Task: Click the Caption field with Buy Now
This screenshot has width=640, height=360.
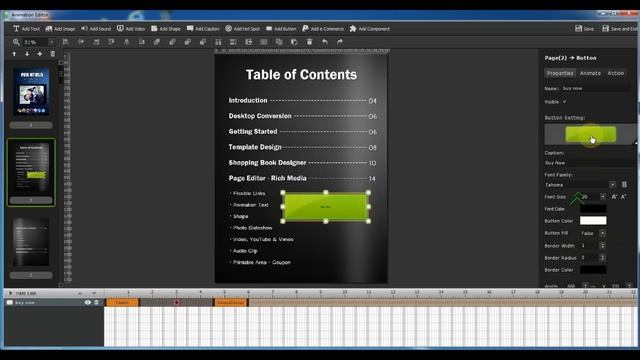Action: [x=589, y=162]
